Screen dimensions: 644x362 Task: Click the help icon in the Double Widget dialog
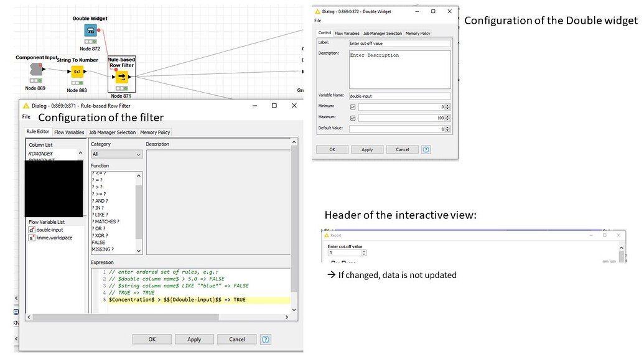pos(426,149)
